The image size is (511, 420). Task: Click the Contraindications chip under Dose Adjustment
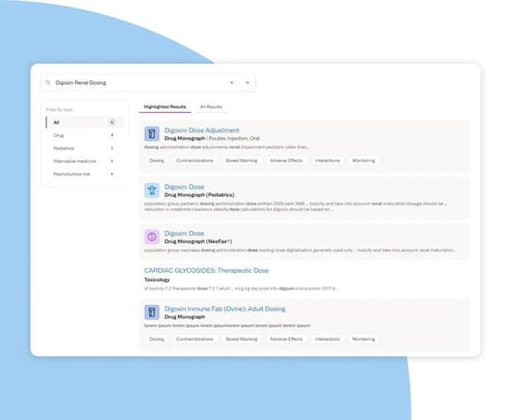click(x=194, y=161)
